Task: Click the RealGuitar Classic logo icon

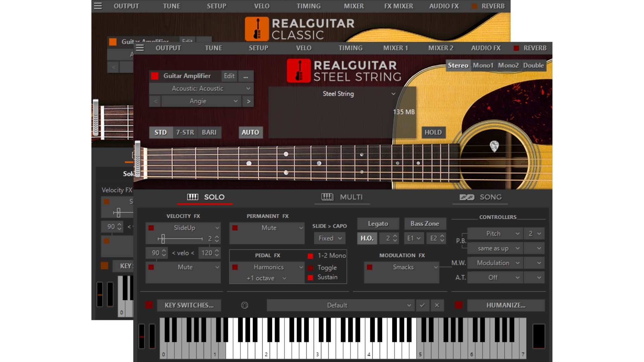Action: pos(257,29)
